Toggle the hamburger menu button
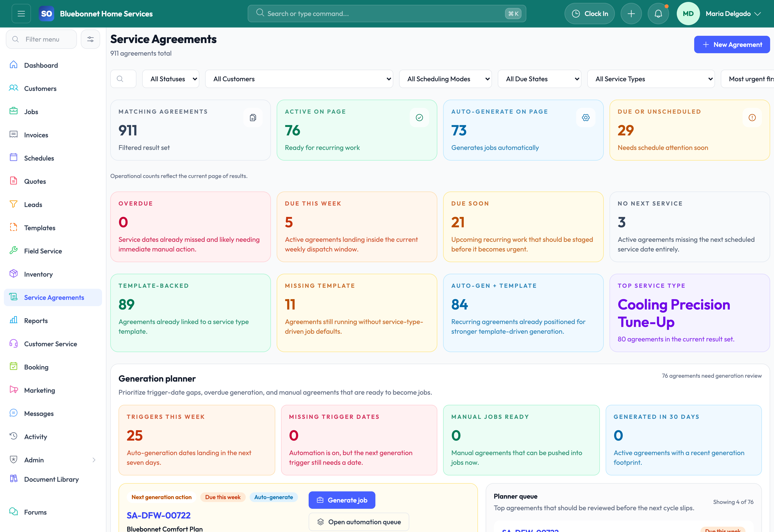Screen dimensions: 774x532 (x=21, y=14)
